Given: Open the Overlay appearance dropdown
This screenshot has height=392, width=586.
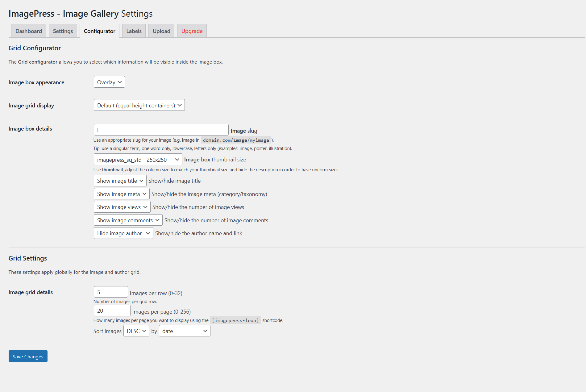Looking at the screenshot, I should (109, 82).
